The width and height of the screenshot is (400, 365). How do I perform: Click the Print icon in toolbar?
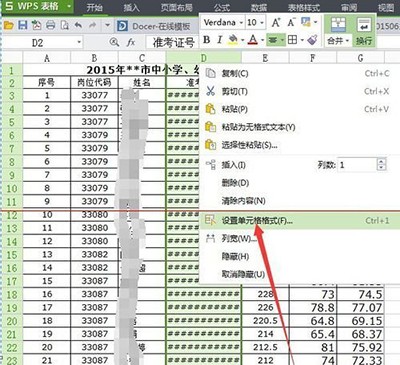(50, 25)
